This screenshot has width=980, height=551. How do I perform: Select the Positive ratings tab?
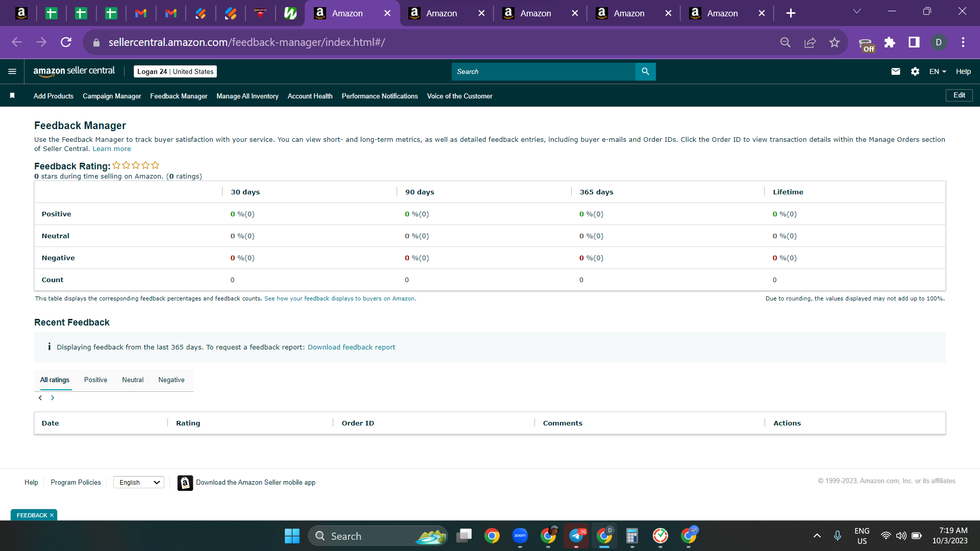[95, 380]
